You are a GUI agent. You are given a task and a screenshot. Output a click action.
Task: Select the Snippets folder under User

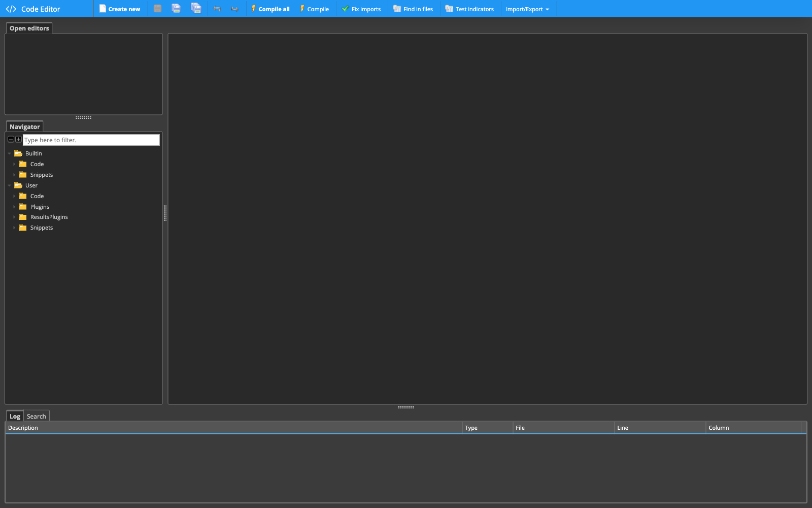tap(41, 228)
